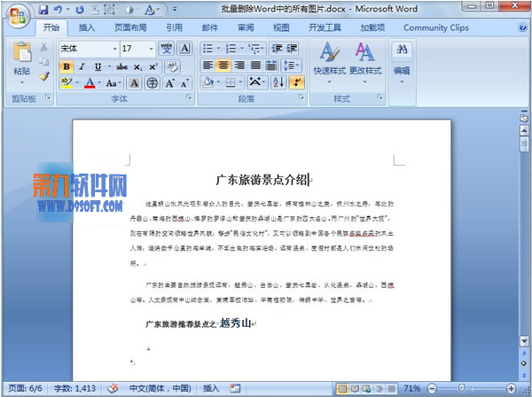Add a character border

pos(184,49)
